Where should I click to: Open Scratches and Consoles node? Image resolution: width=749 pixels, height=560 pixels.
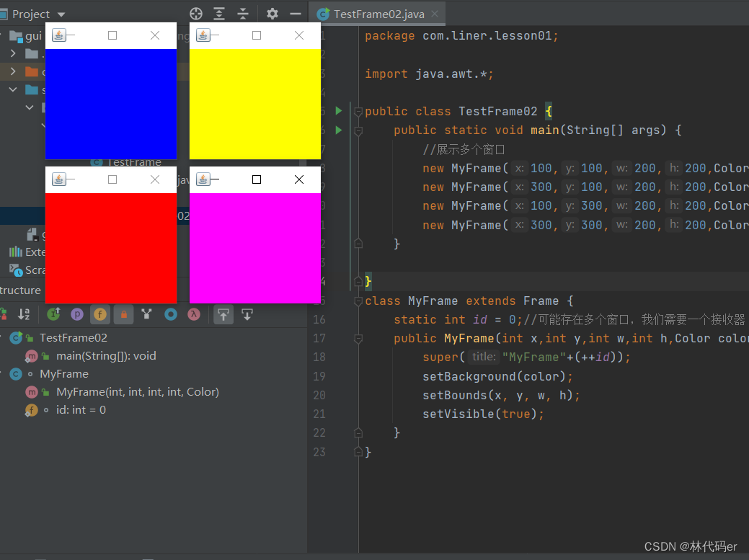(27, 270)
